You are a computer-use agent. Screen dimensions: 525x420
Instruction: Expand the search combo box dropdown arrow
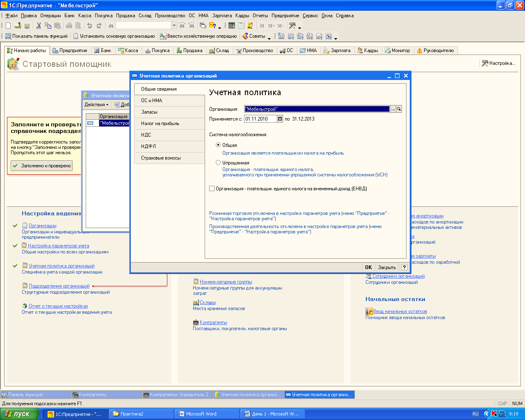click(174, 25)
